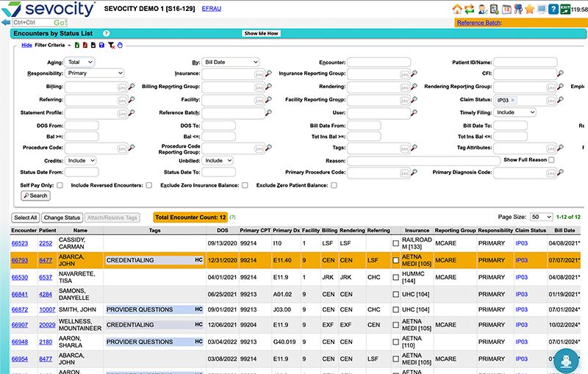The image size is (588, 374).
Task: Open the Page Size dropdown
Action: (542, 217)
